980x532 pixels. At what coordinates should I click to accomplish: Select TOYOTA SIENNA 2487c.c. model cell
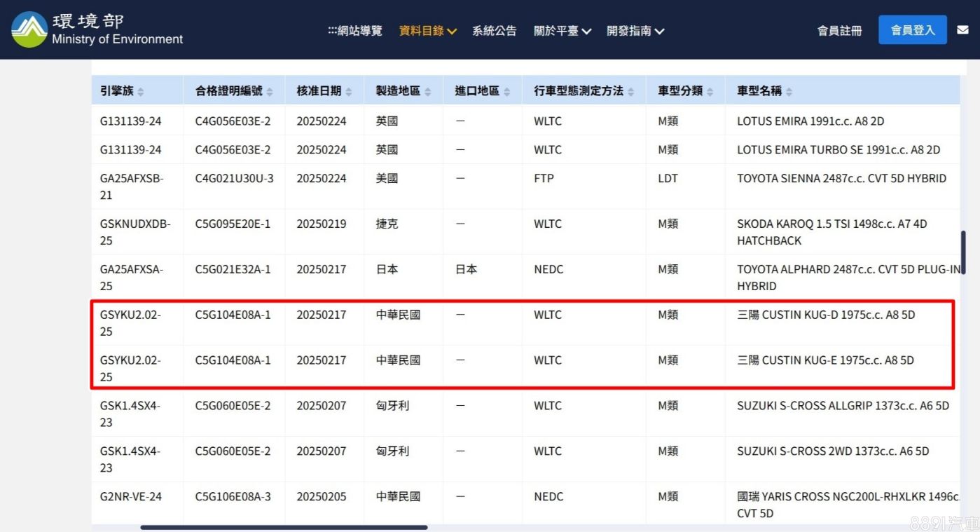click(x=841, y=179)
